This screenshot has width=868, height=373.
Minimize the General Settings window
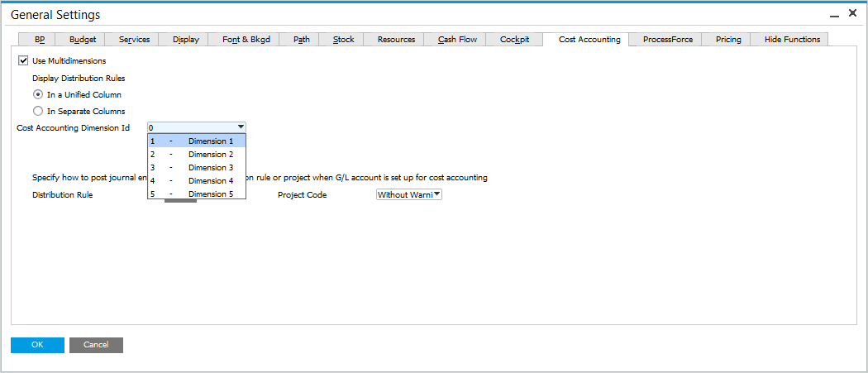click(834, 15)
